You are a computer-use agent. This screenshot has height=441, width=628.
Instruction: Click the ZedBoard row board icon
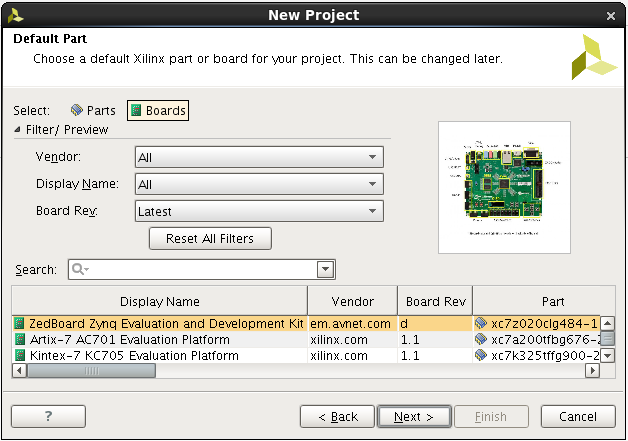pos(20,323)
